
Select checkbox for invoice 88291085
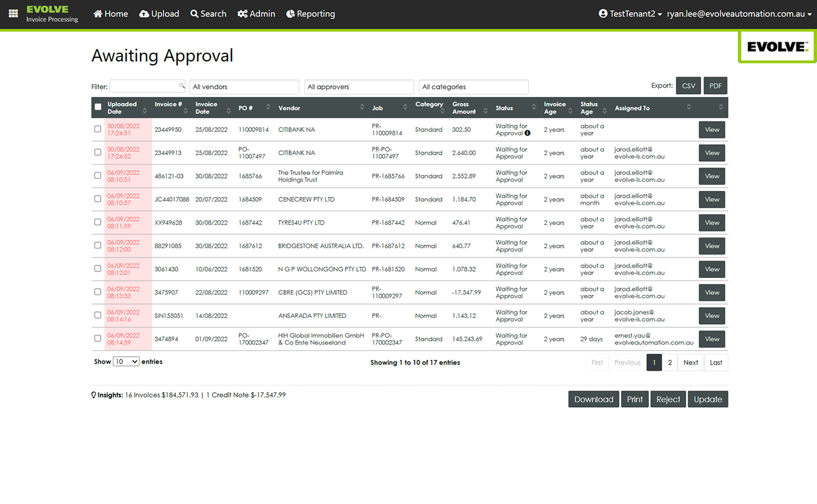pos(98,245)
